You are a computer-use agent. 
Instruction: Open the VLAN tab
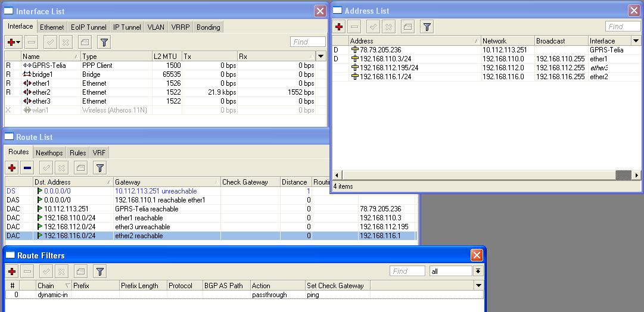156,27
